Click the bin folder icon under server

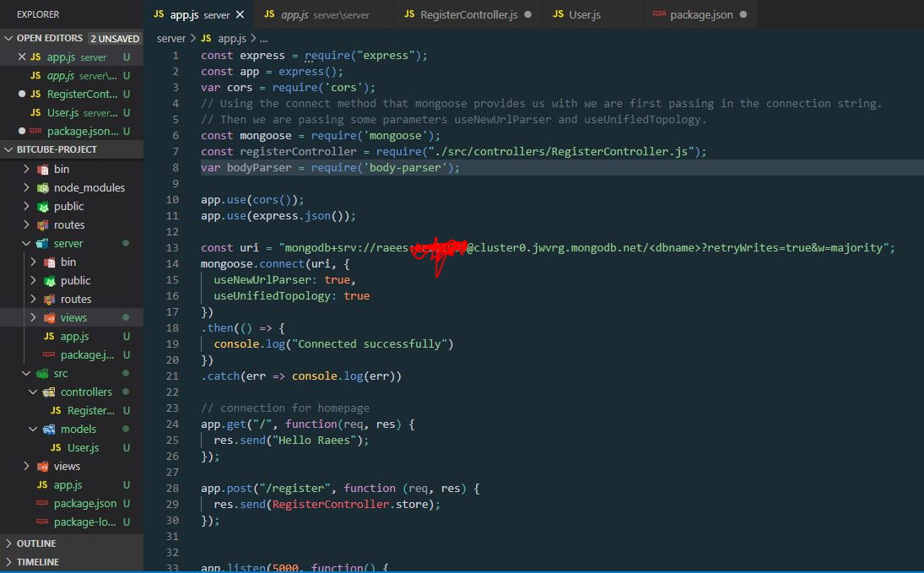click(50, 262)
